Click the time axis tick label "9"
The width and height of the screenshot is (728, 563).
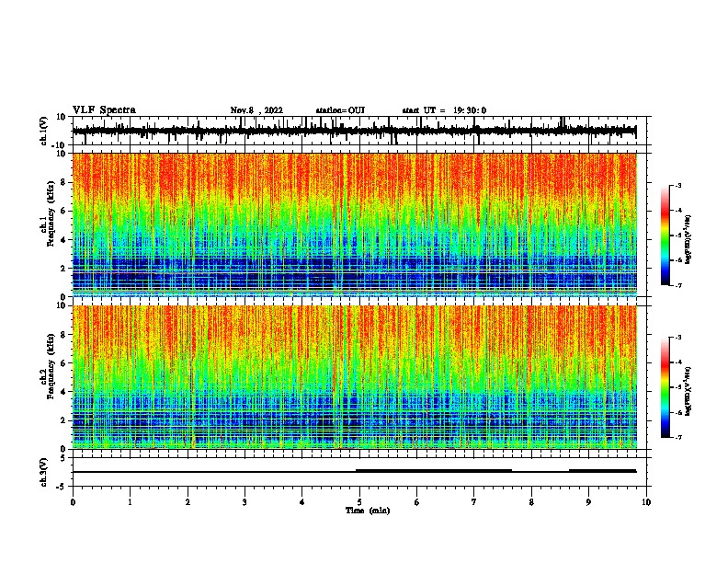(x=588, y=502)
